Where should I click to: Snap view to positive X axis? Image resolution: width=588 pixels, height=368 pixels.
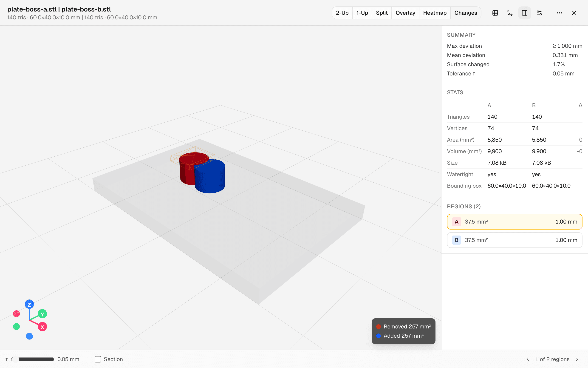[x=42, y=327]
